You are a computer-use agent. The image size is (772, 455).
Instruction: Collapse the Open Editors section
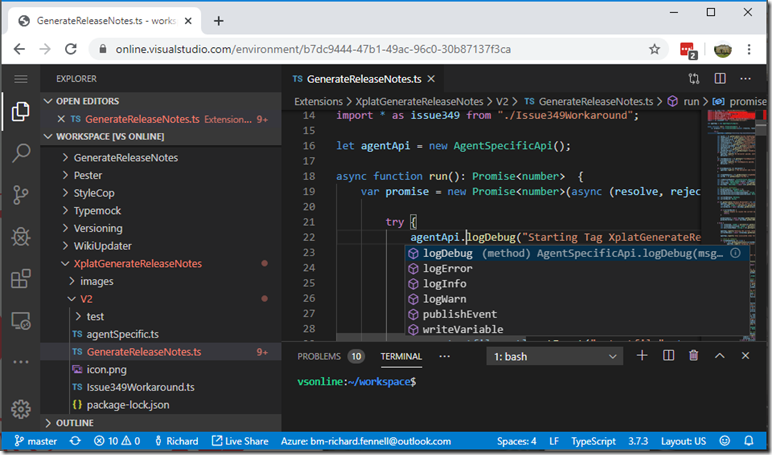(x=48, y=101)
